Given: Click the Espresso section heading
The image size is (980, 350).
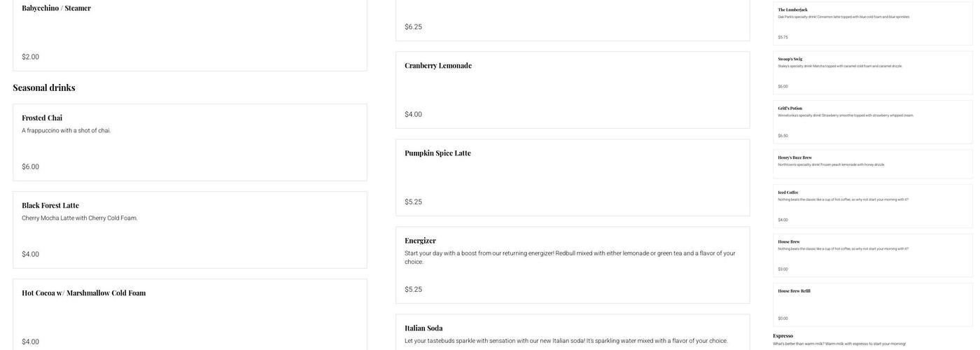Looking at the screenshot, I should point(783,336).
